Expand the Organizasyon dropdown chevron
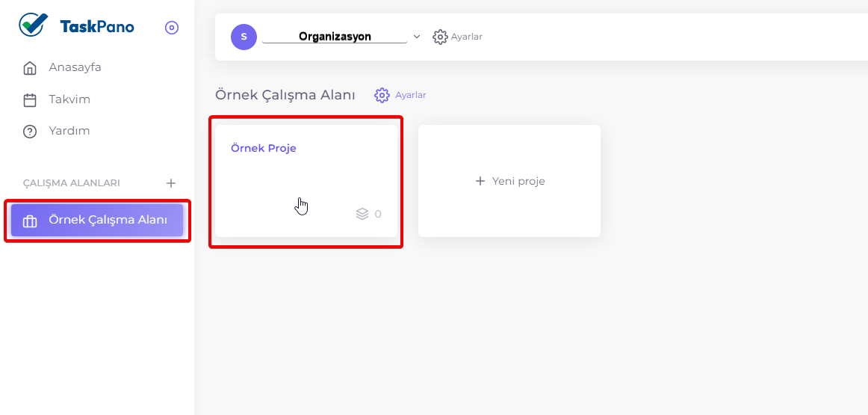 click(x=417, y=37)
